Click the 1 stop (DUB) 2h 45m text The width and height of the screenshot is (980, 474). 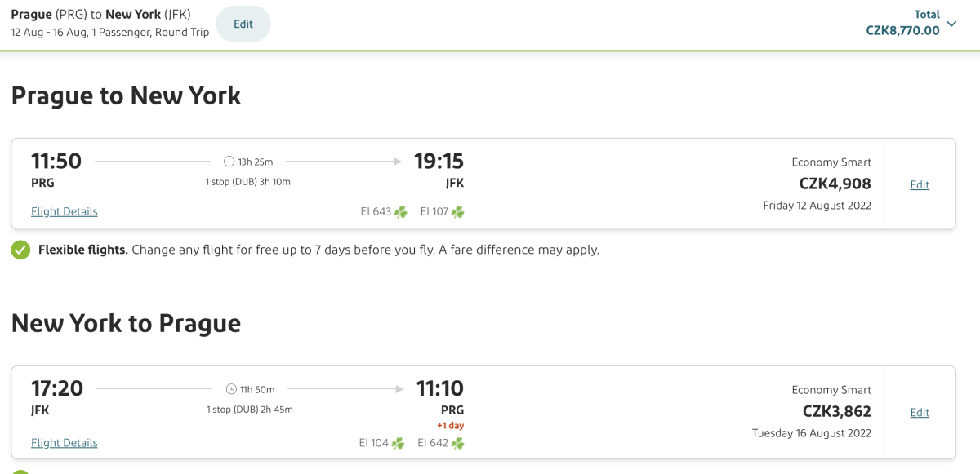(249, 410)
